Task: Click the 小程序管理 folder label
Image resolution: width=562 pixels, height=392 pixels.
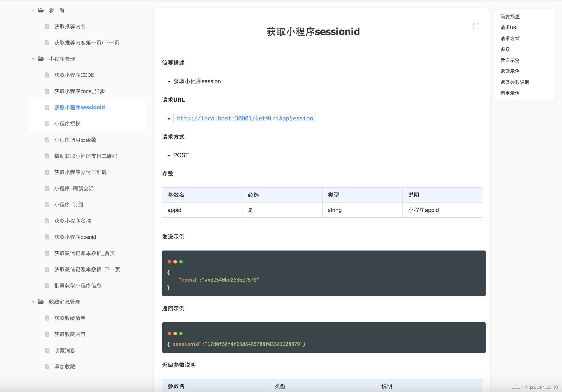Action: (x=62, y=59)
